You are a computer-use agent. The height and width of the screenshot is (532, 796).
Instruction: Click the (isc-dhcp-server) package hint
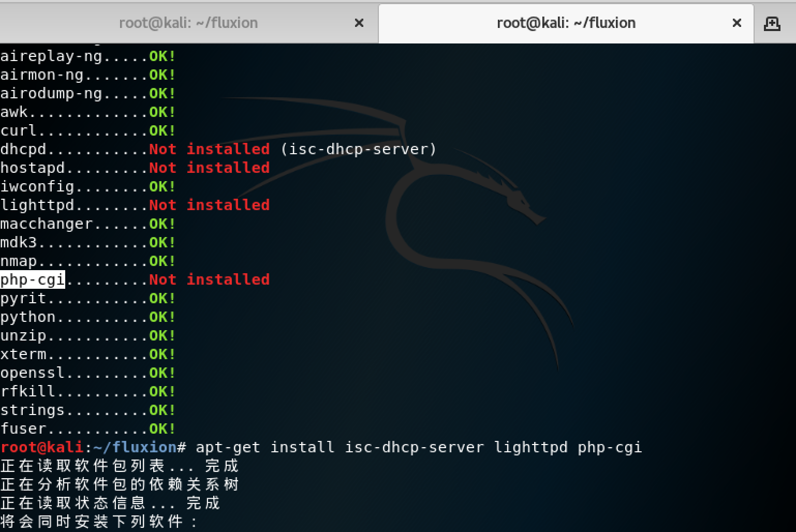358,150
